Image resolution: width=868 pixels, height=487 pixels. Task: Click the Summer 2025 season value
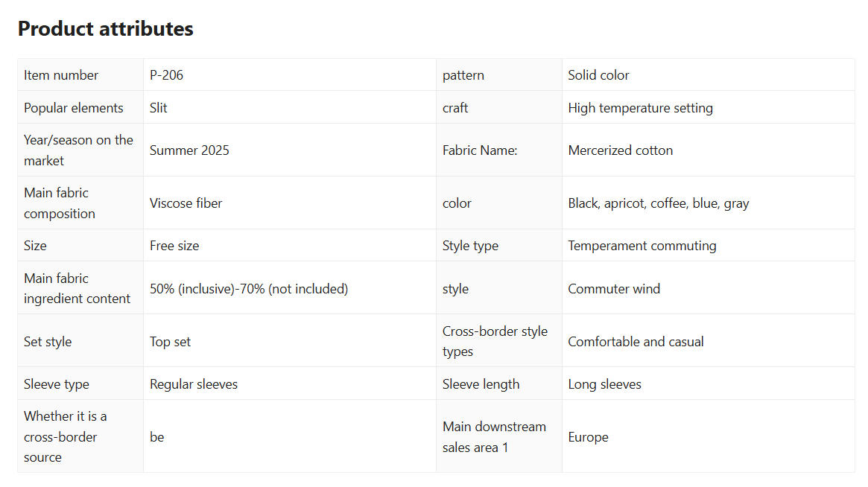click(x=189, y=150)
